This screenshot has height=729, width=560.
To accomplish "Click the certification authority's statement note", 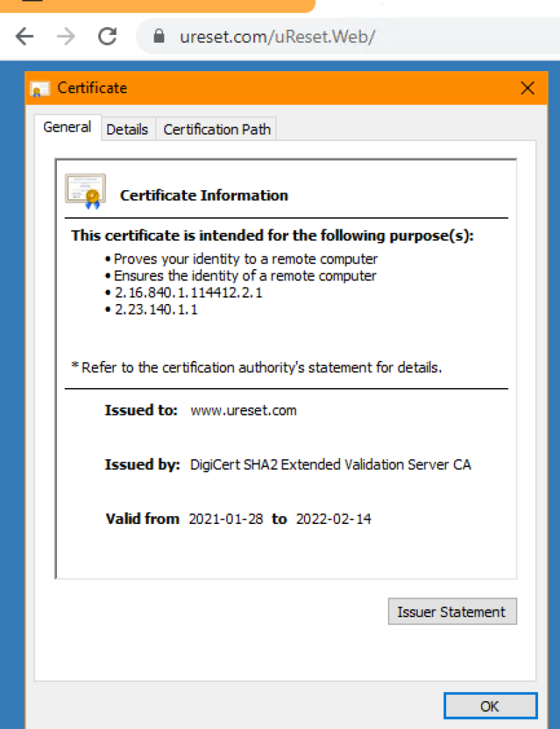I will tap(257, 367).
